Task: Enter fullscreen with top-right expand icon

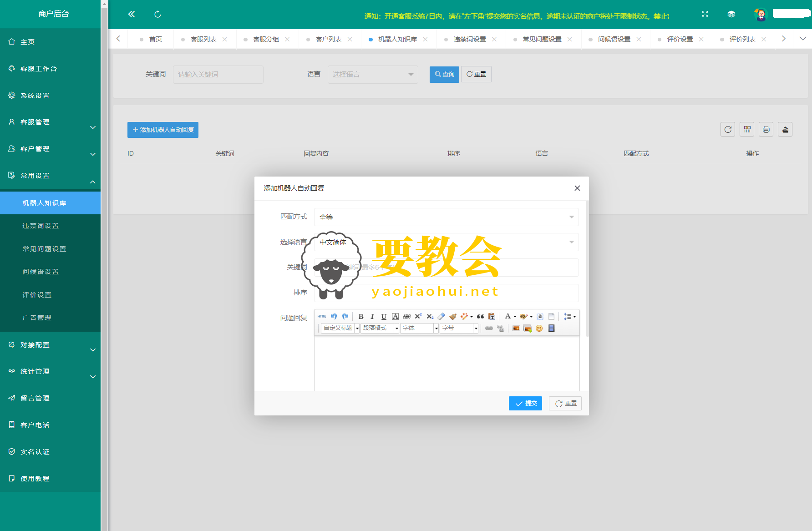Action: click(x=705, y=14)
